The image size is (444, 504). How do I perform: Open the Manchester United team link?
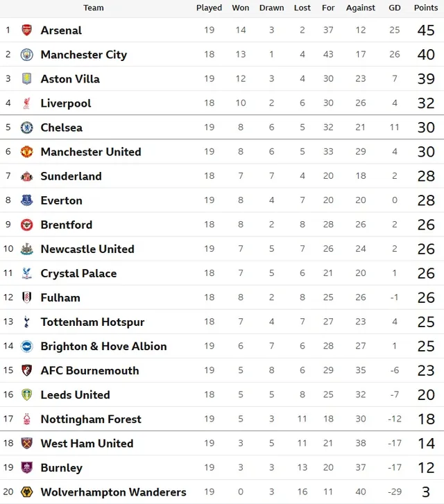[91, 152]
